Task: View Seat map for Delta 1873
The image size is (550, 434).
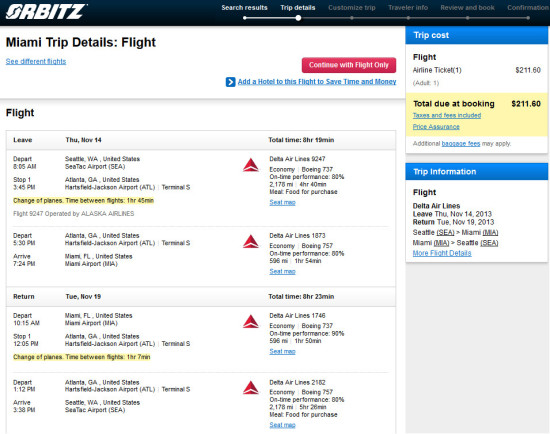Action: pos(282,271)
